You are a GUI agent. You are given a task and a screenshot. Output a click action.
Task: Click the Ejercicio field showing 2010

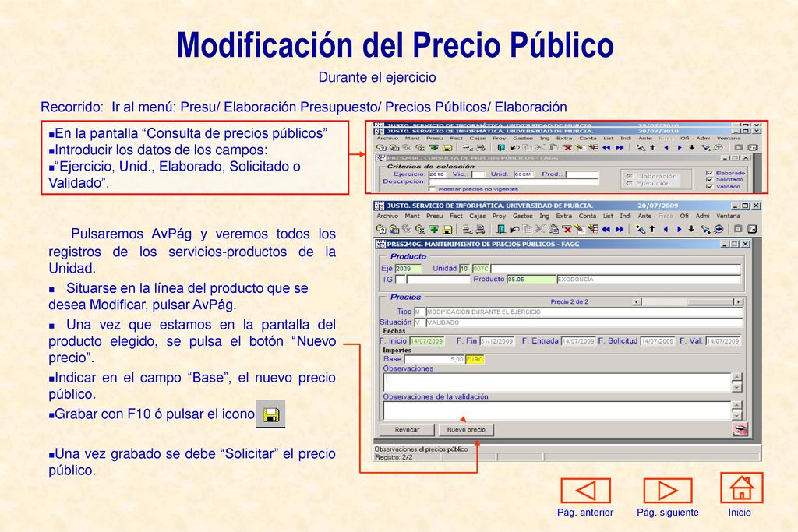pos(437,174)
